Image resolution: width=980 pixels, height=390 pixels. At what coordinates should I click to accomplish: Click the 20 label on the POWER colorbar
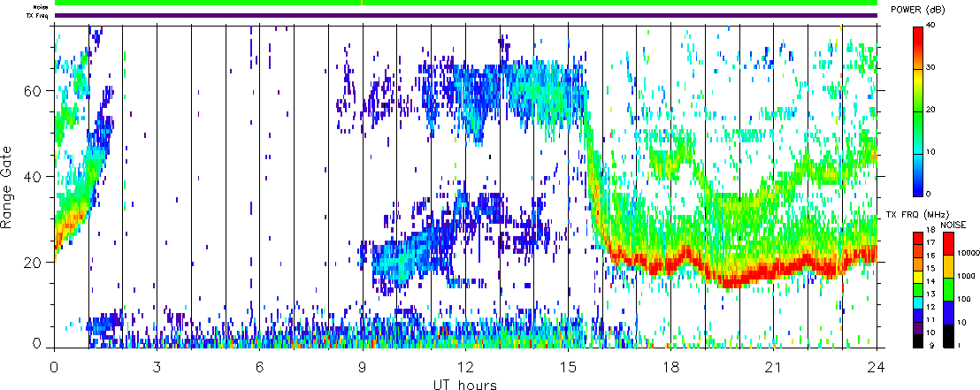click(x=930, y=110)
